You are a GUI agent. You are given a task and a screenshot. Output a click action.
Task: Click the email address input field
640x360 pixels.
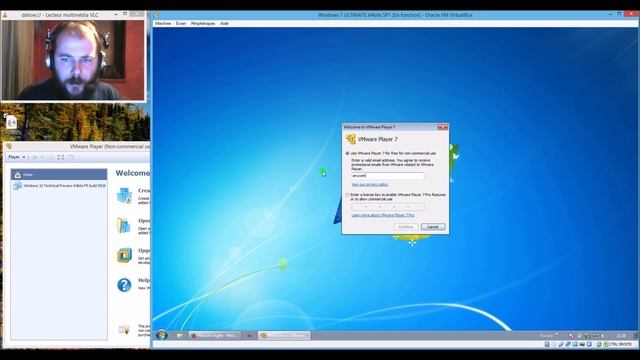388,176
